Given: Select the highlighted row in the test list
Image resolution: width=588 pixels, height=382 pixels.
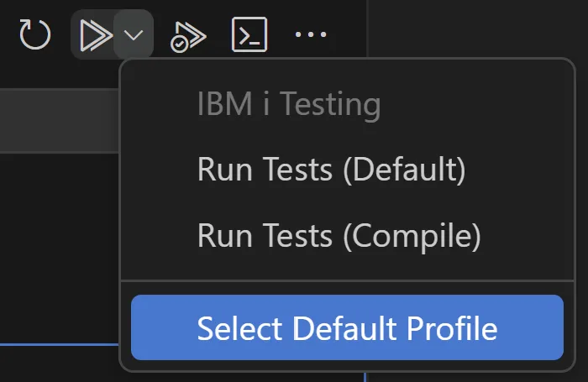Looking at the screenshot, I should click(x=60, y=120).
